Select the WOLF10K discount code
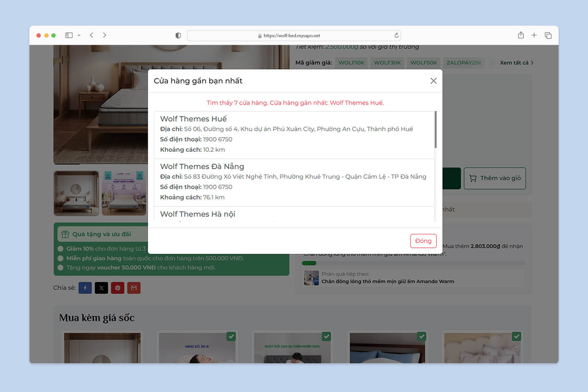 click(351, 63)
